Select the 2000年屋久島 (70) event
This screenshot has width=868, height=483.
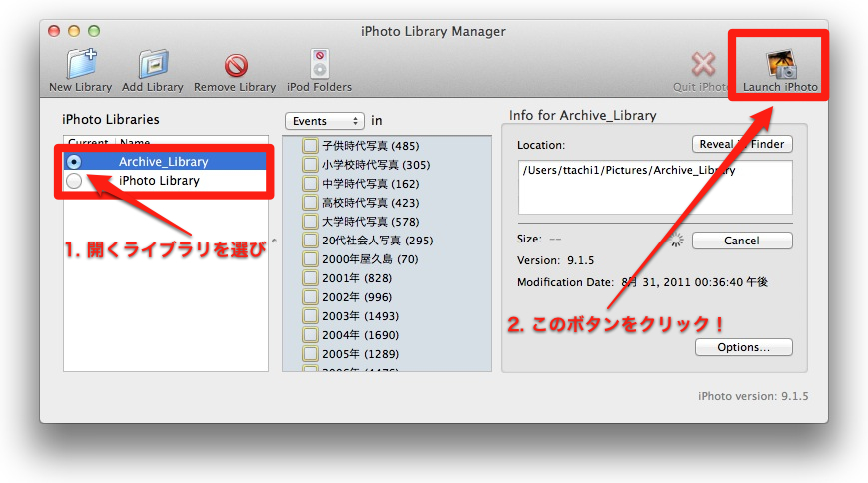tap(370, 259)
